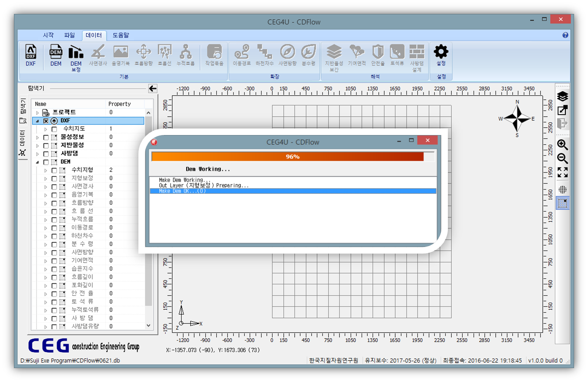Open the 지반물성 보간 layers tool
The image size is (588, 382).
click(x=334, y=57)
